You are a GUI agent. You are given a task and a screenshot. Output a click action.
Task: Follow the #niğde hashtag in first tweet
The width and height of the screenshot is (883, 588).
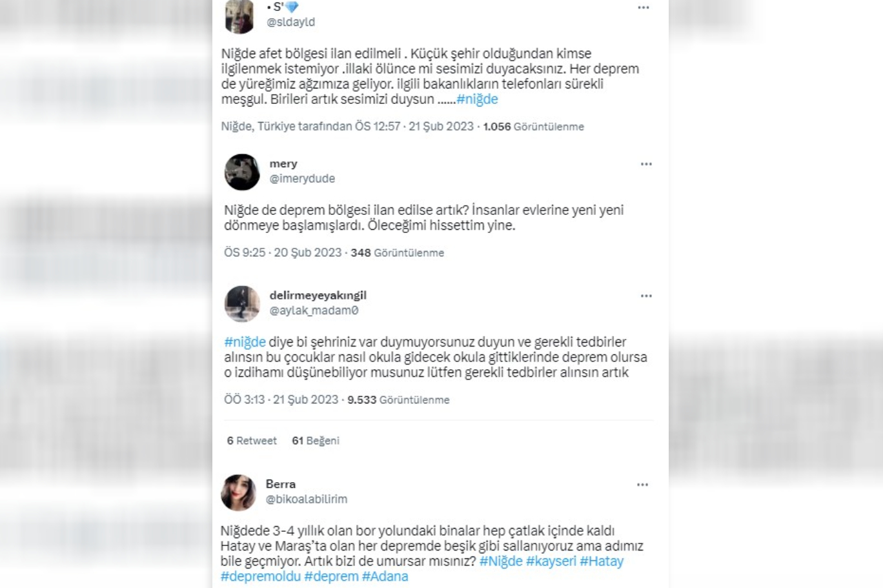(477, 99)
